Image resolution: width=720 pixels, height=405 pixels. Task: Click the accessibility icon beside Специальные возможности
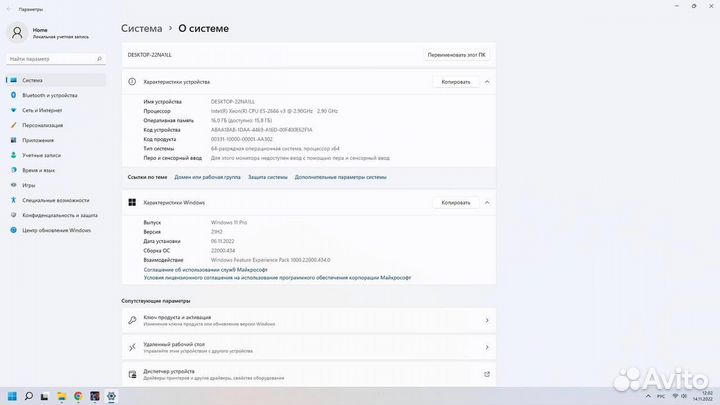pyautogui.click(x=13, y=200)
